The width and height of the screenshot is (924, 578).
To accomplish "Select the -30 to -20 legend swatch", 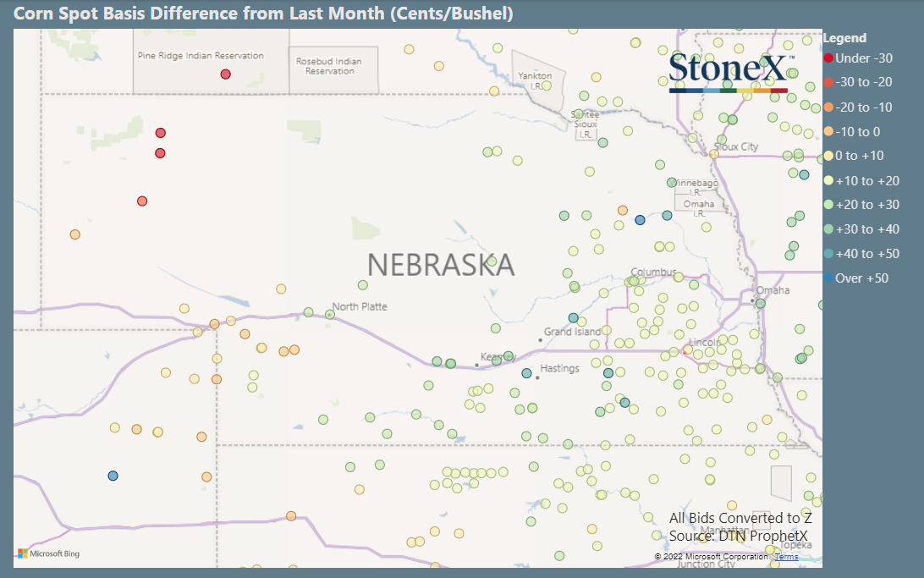I will pos(828,82).
